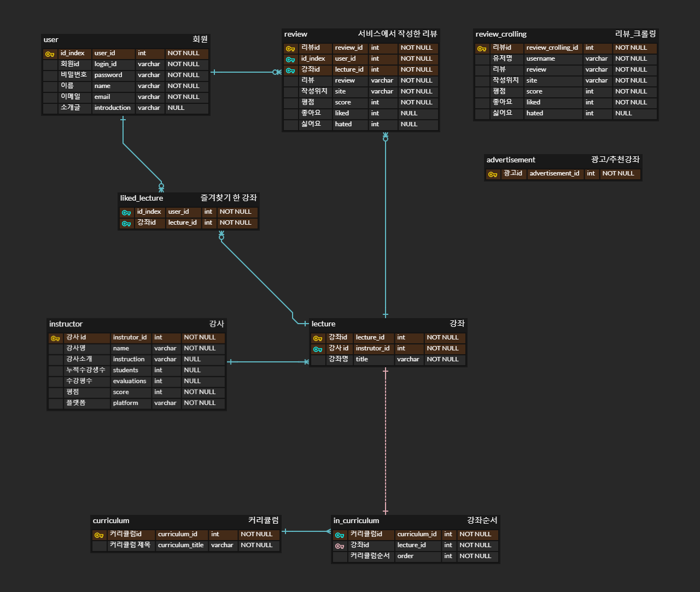Click the 강좌순서 comment on in_curriculum table
This screenshot has height=592, width=700.
click(x=482, y=520)
